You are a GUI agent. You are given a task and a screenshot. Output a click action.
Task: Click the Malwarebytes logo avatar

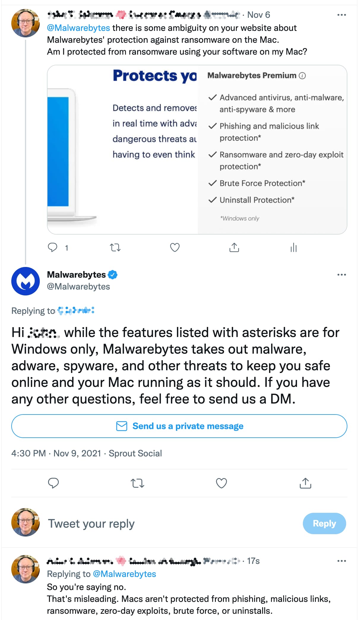[26, 281]
